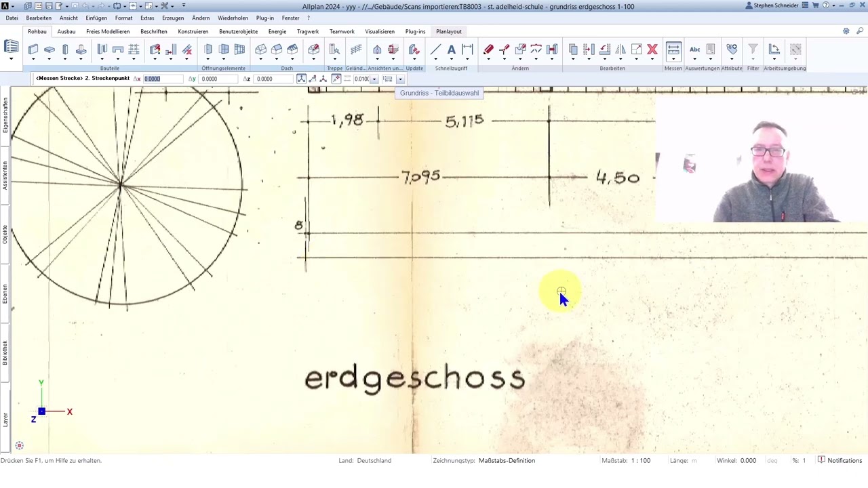
Task: Click the Save icon in title bar
Action: (x=49, y=5)
